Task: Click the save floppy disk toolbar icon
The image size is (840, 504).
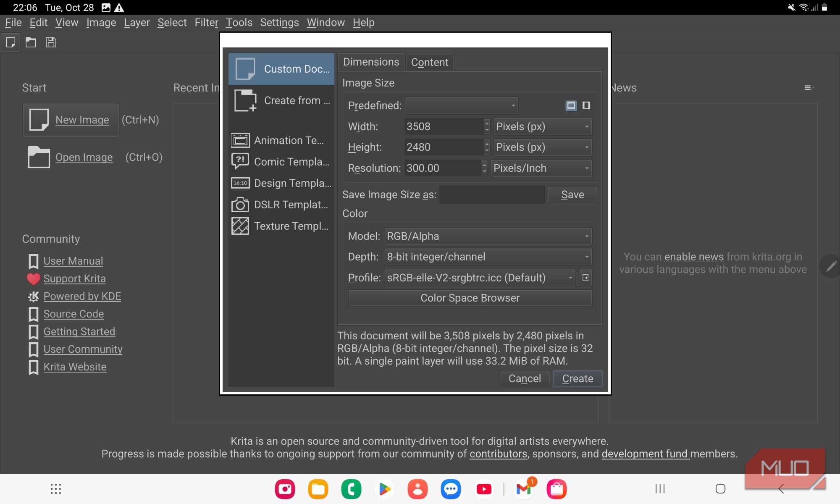Action: point(51,42)
